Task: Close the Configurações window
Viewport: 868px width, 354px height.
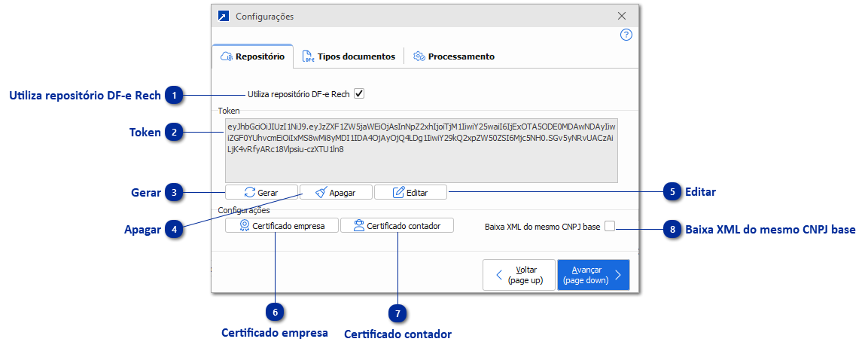Action: [622, 16]
